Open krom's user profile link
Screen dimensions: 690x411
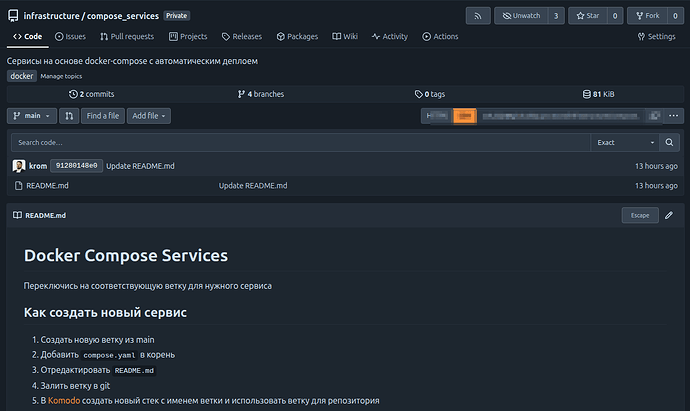pos(38,166)
